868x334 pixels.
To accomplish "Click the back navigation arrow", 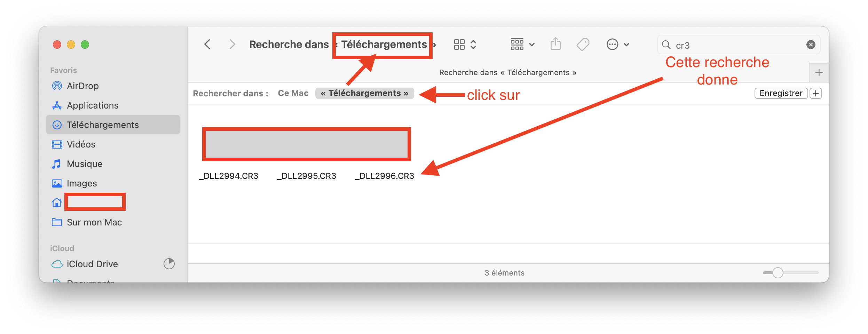I will point(207,45).
